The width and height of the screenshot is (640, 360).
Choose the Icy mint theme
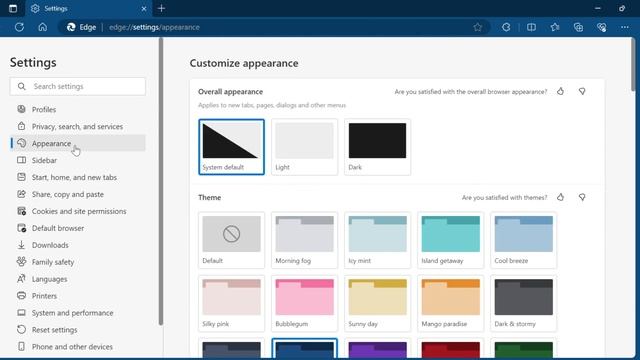(378, 240)
